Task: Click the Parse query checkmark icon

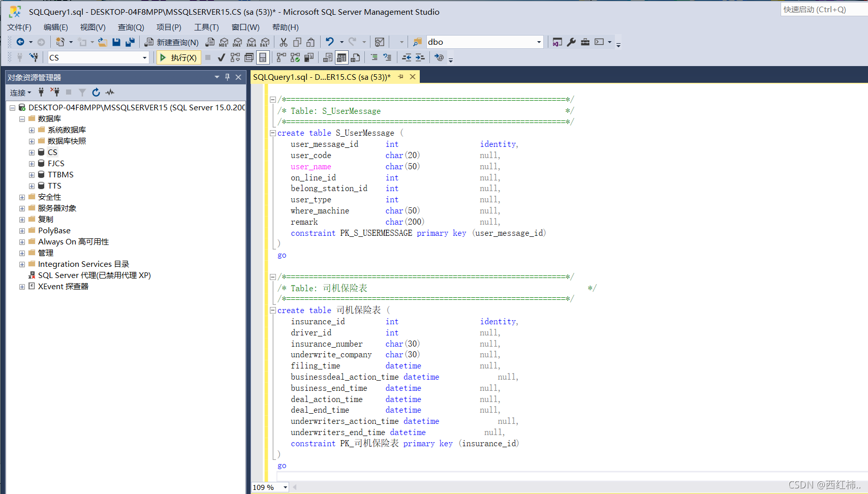Action: 221,58
